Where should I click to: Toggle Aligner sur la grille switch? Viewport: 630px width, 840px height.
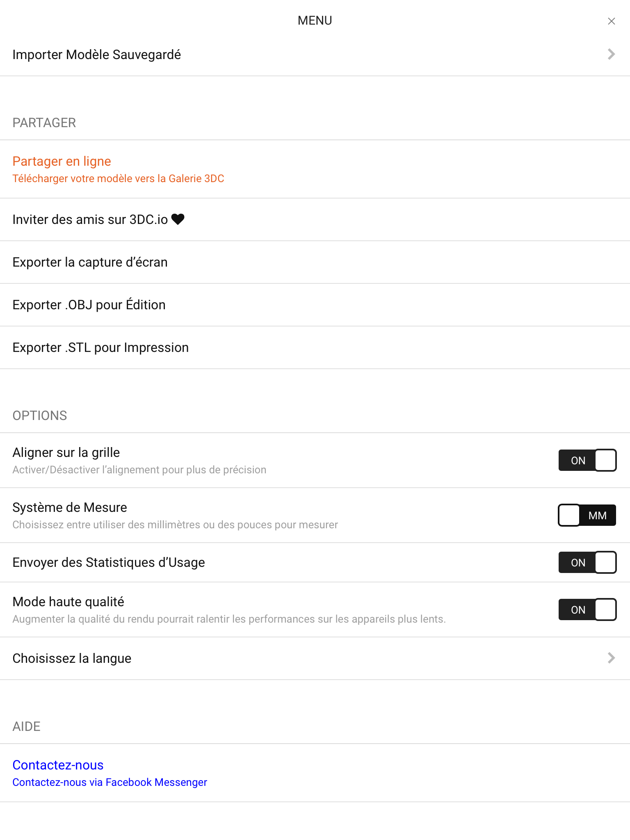587,460
